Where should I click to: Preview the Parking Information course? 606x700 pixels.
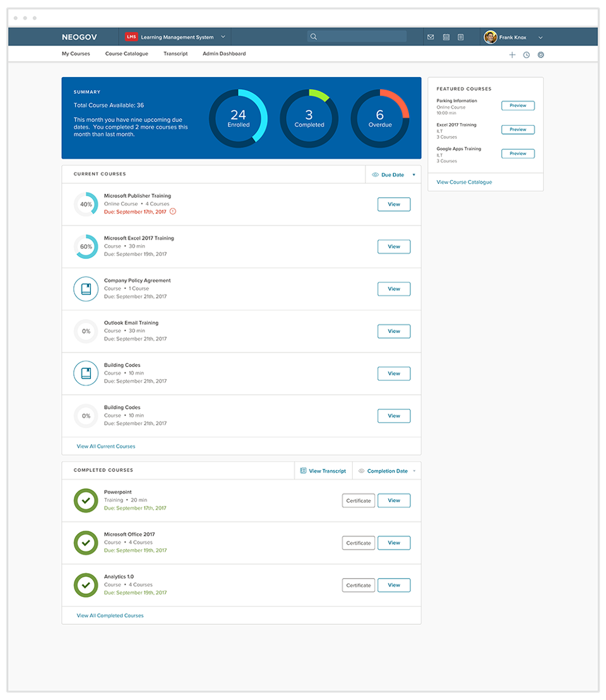pos(518,106)
